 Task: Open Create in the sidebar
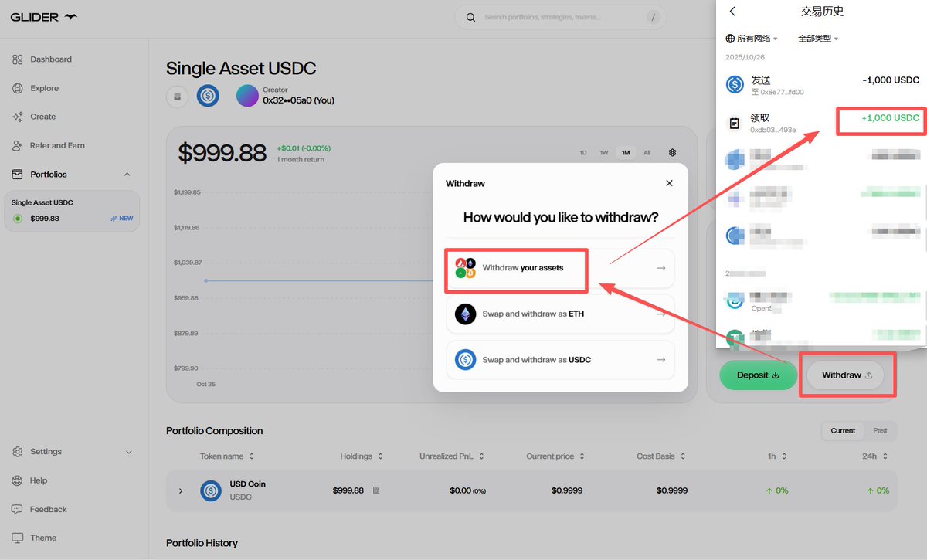(x=34, y=117)
